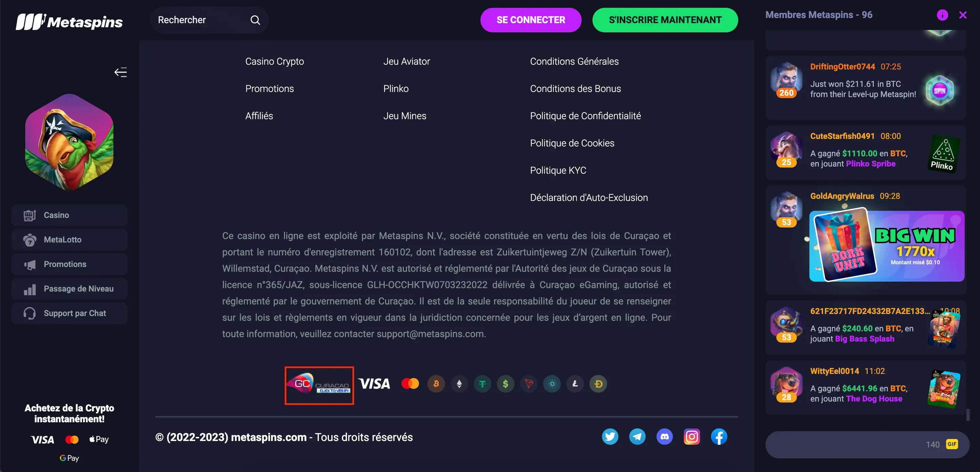Open Conditions Générales link

point(574,61)
